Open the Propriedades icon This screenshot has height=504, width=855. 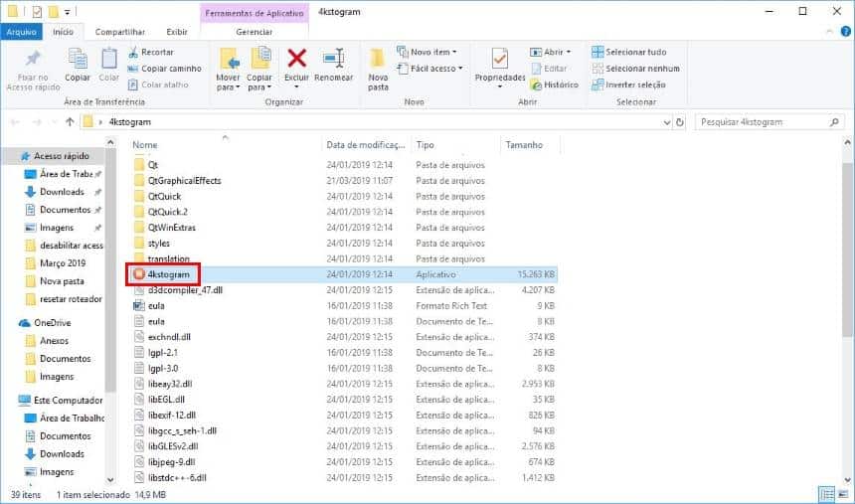[499, 59]
